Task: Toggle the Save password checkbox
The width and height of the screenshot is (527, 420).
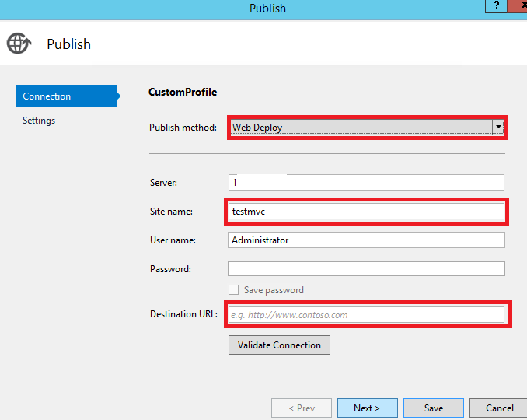Action: click(233, 290)
